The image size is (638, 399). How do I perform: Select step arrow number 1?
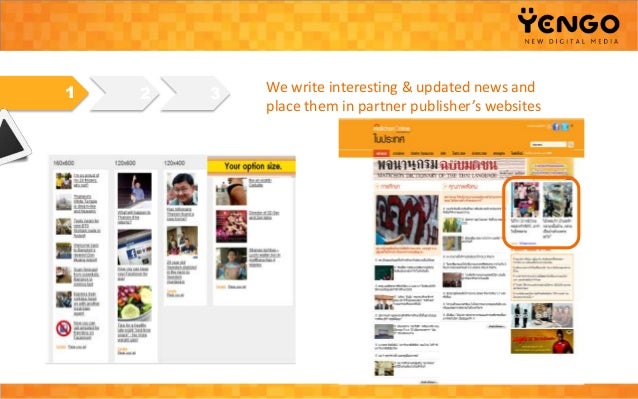click(x=44, y=93)
